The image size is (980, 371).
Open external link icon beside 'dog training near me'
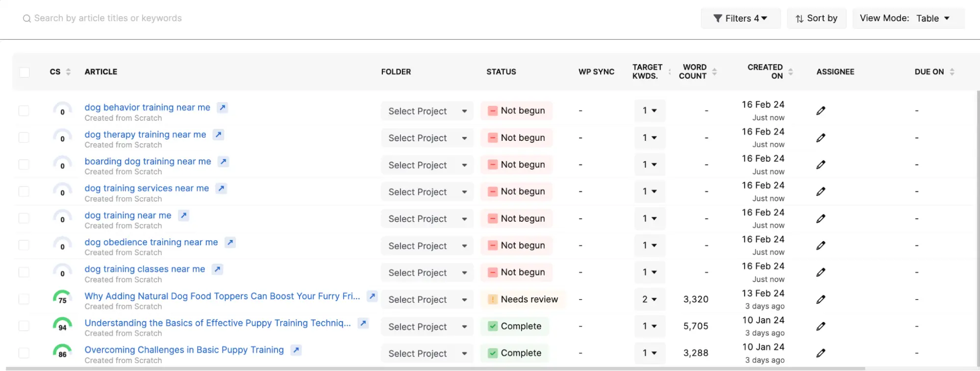[184, 215]
